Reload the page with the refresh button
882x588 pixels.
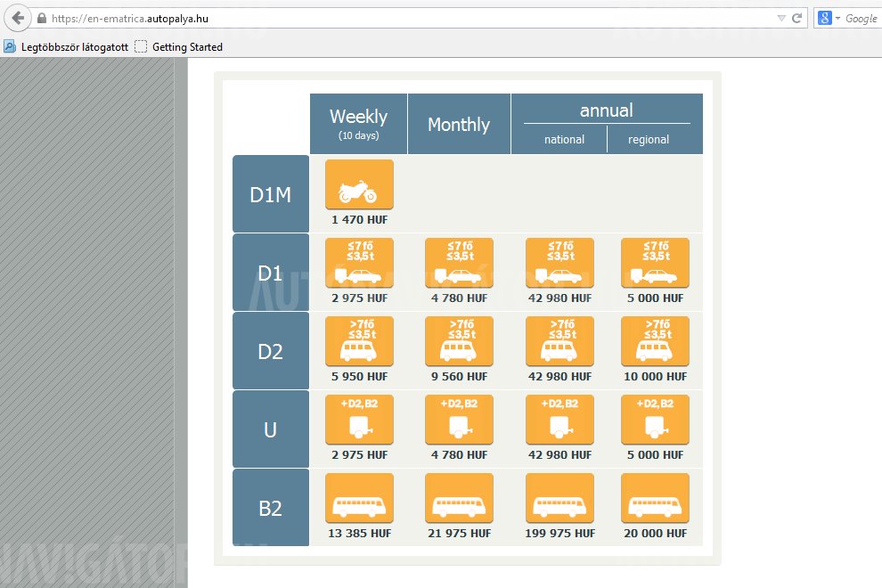pos(796,18)
